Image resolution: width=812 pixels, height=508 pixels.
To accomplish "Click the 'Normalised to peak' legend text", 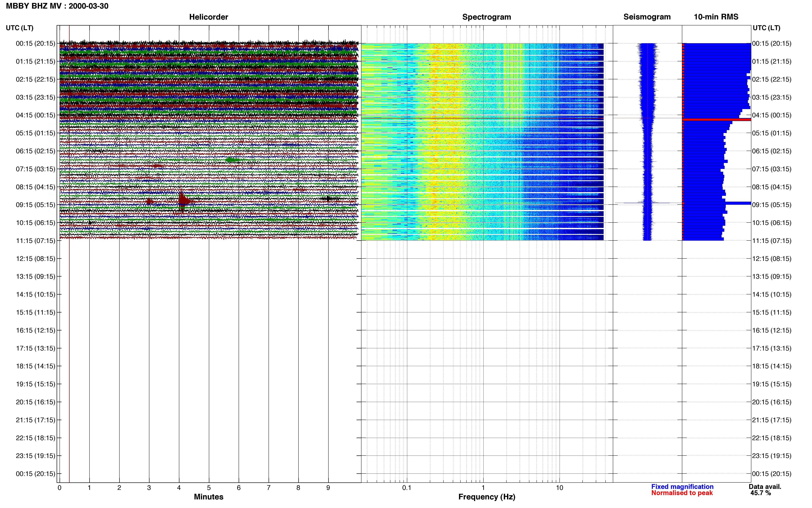I will 682,493.
